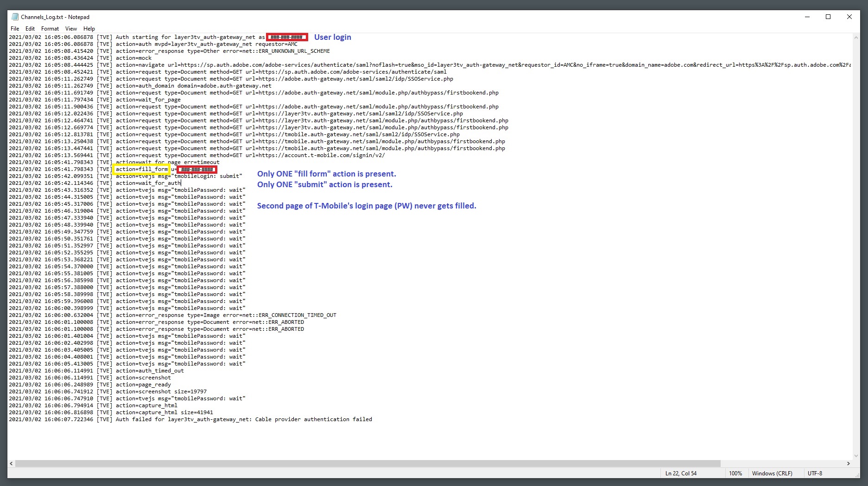The width and height of the screenshot is (868, 486).
Task: Open the Edit menu
Action: point(30,29)
